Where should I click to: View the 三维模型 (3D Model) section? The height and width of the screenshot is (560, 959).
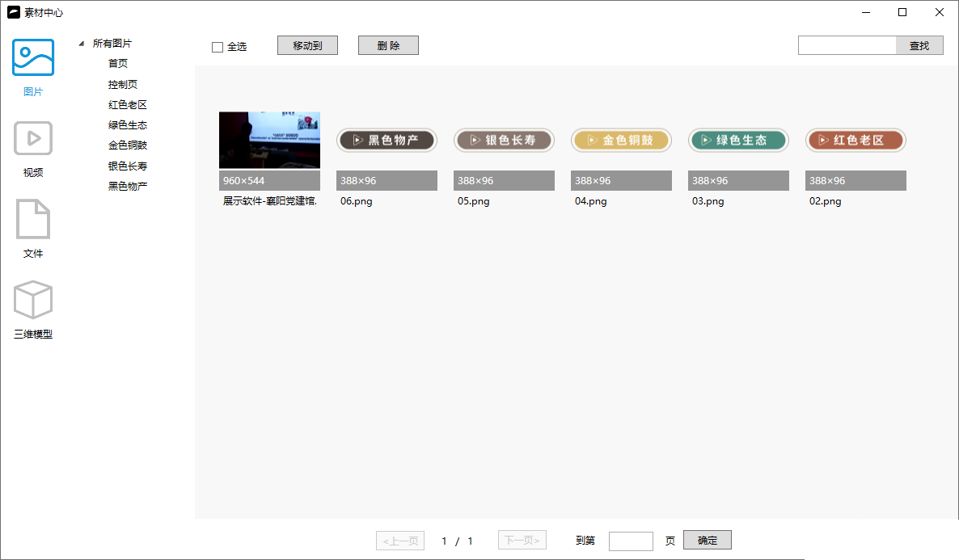pos(33,300)
